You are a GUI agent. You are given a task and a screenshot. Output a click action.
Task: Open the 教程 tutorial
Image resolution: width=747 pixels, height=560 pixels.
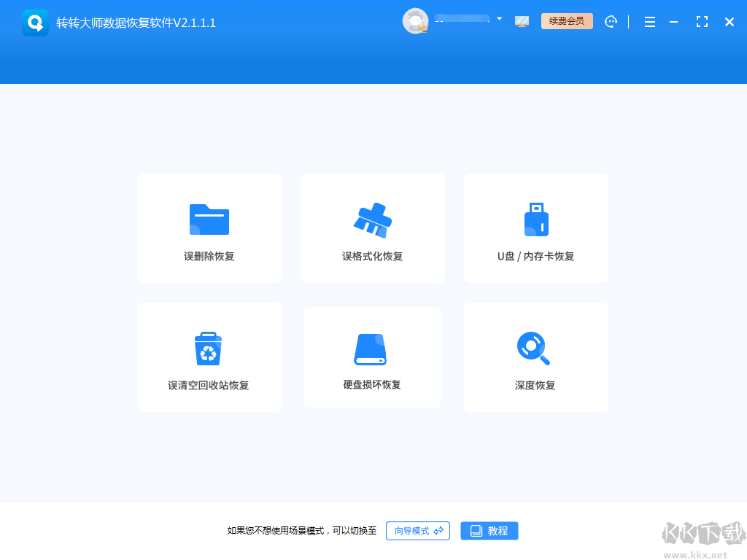point(489,531)
